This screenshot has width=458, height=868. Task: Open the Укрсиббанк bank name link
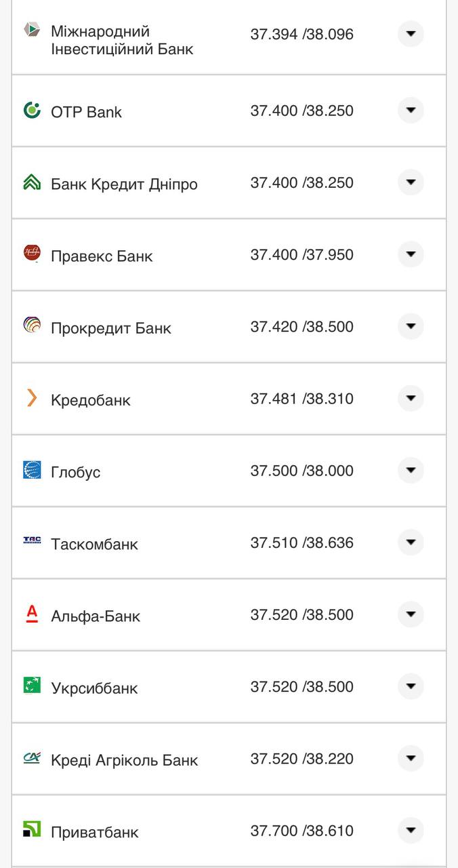click(94, 688)
